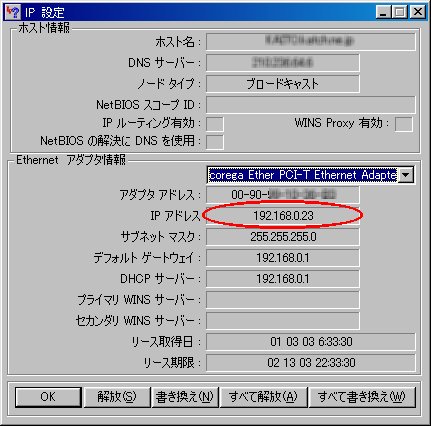The image size is (431, 426).
Task: Select the corega Ether PCI-T adapter field
Action: point(303,175)
